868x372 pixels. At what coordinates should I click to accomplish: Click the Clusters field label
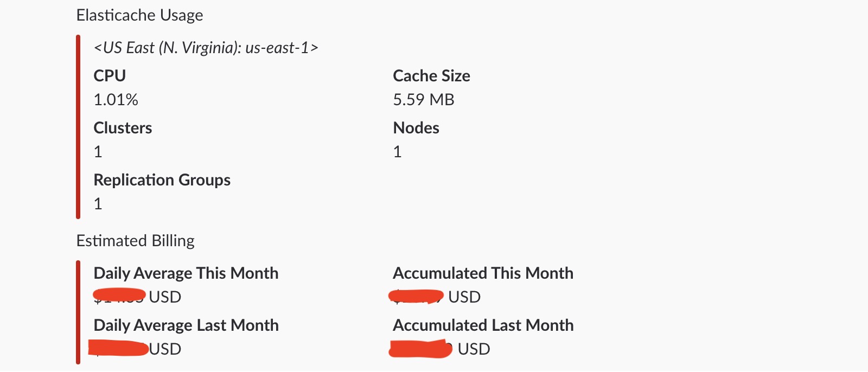pyautogui.click(x=123, y=127)
